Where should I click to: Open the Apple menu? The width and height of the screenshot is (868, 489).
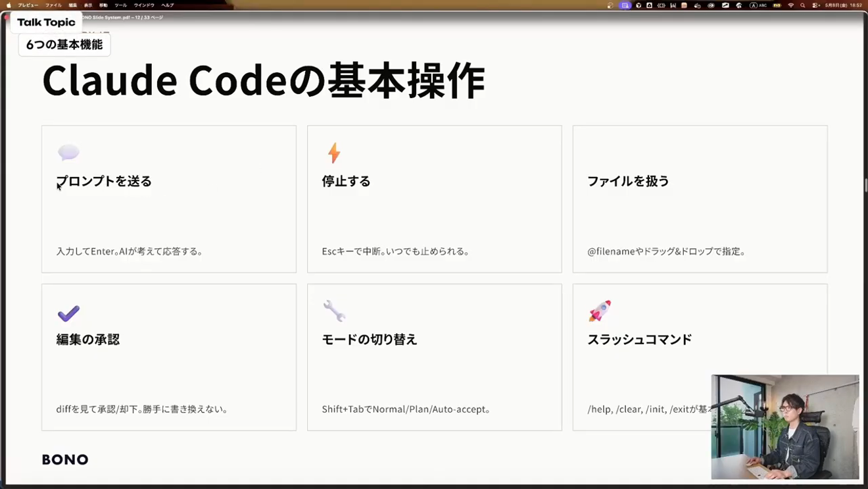(x=9, y=5)
